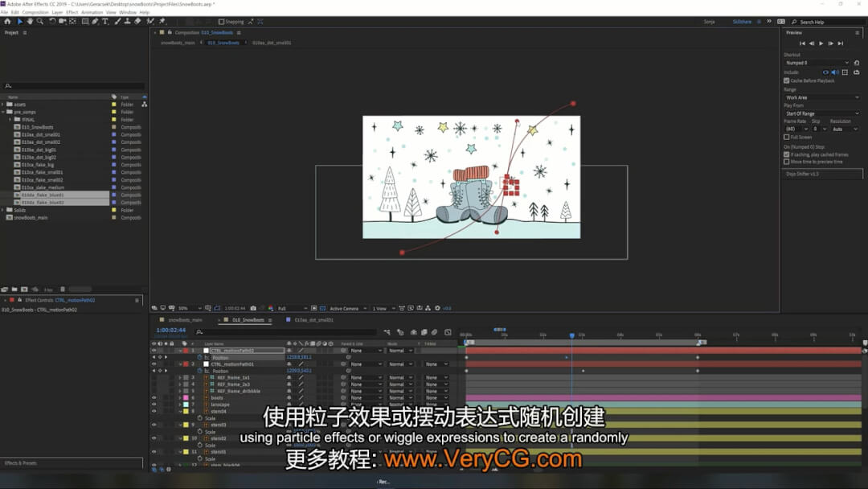Viewport: 868px width, 489px height.
Task: Toggle include audio speaker icon in Preview
Action: (835, 72)
